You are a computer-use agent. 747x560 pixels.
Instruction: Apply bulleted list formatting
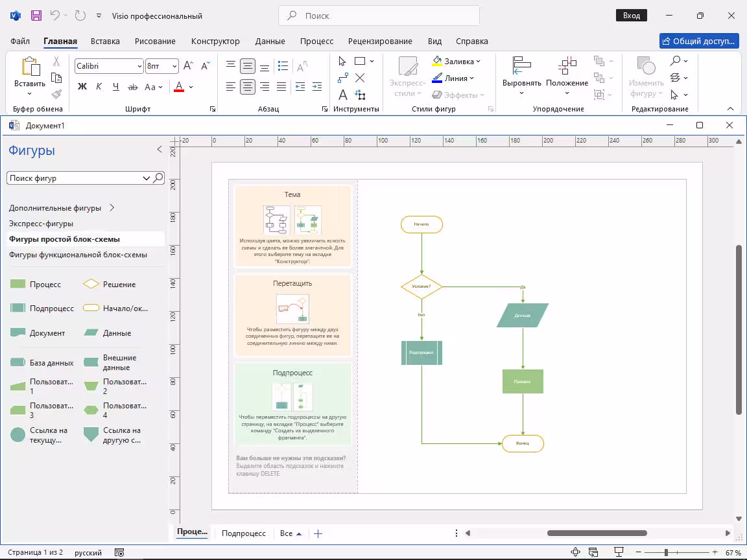coord(283,65)
